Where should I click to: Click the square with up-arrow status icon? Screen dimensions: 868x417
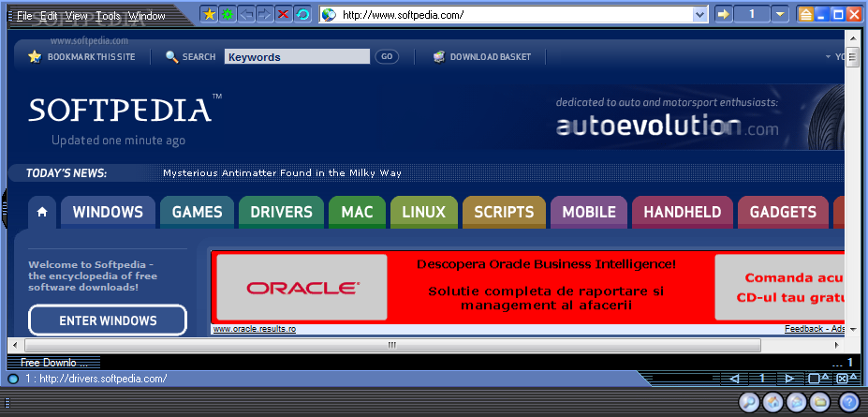(x=818, y=379)
